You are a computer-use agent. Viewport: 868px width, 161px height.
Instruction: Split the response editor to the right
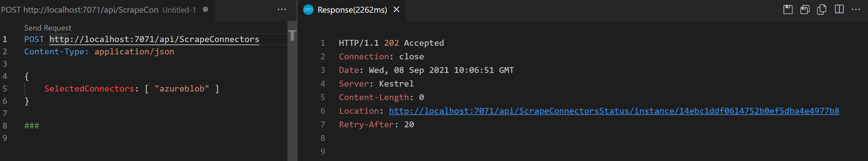839,9
